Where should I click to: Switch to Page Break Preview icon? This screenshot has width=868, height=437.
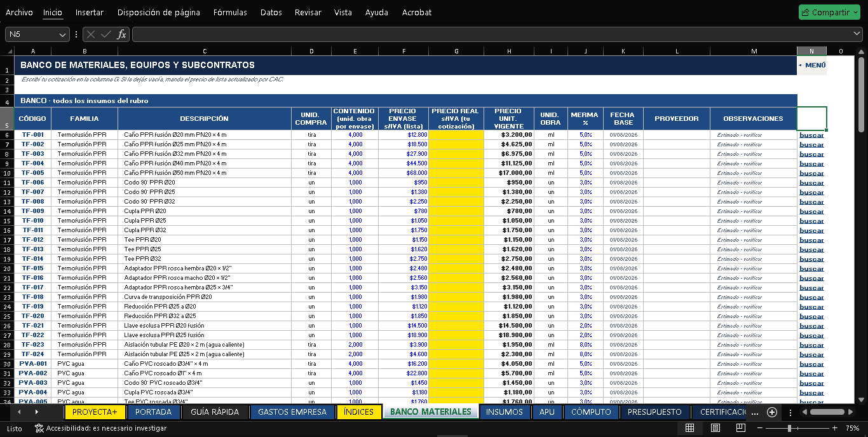coord(741,429)
